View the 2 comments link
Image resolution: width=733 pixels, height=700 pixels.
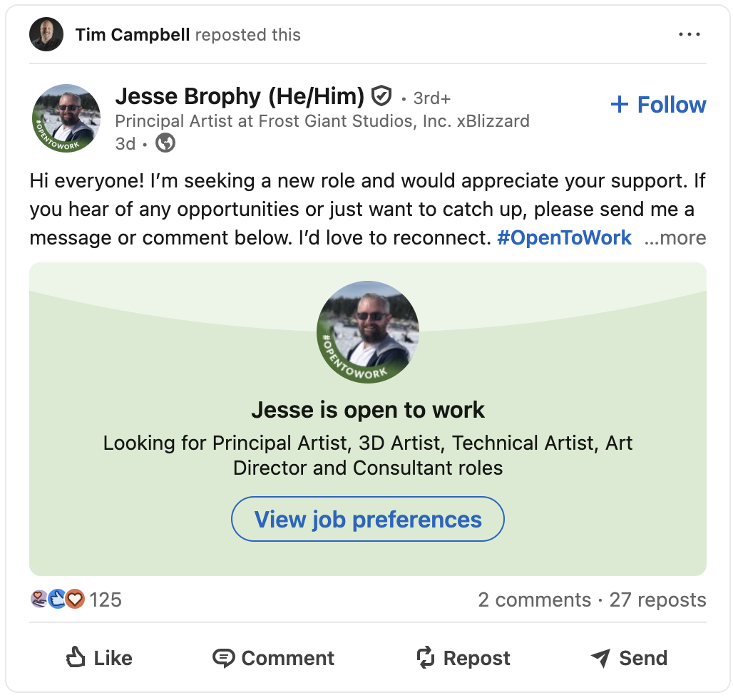coord(534,599)
